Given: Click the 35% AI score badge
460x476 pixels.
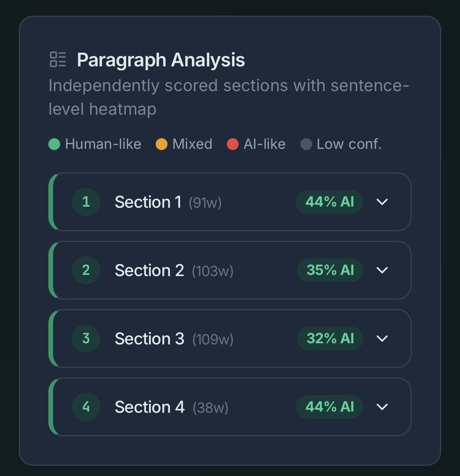Looking at the screenshot, I should [330, 270].
